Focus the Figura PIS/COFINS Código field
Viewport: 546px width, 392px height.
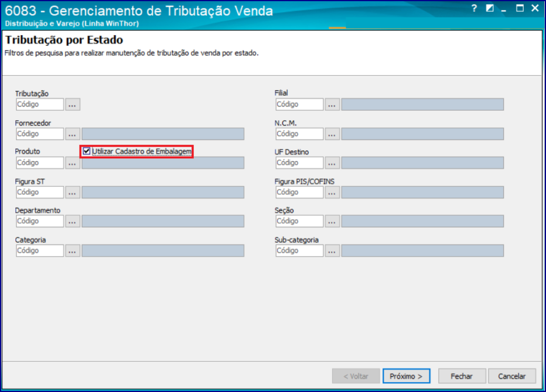click(299, 192)
